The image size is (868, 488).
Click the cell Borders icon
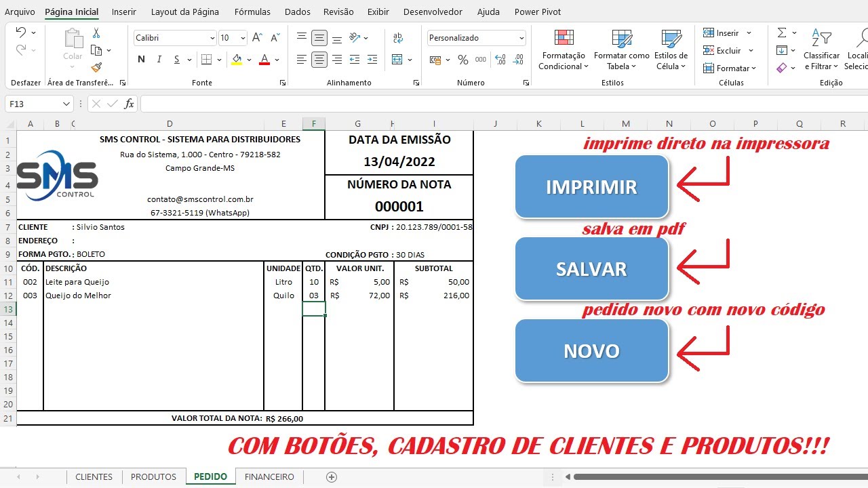[208, 60]
